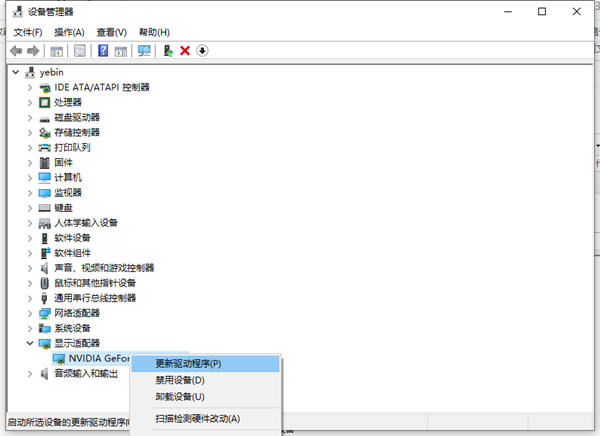
Task: Click the forward arrow toolbar icon
Action: pos(33,50)
